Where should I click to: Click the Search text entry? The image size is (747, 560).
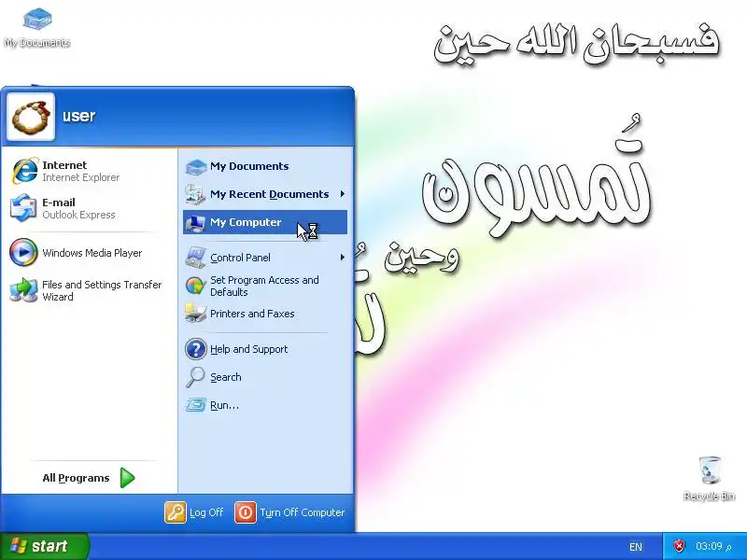pyautogui.click(x=225, y=377)
